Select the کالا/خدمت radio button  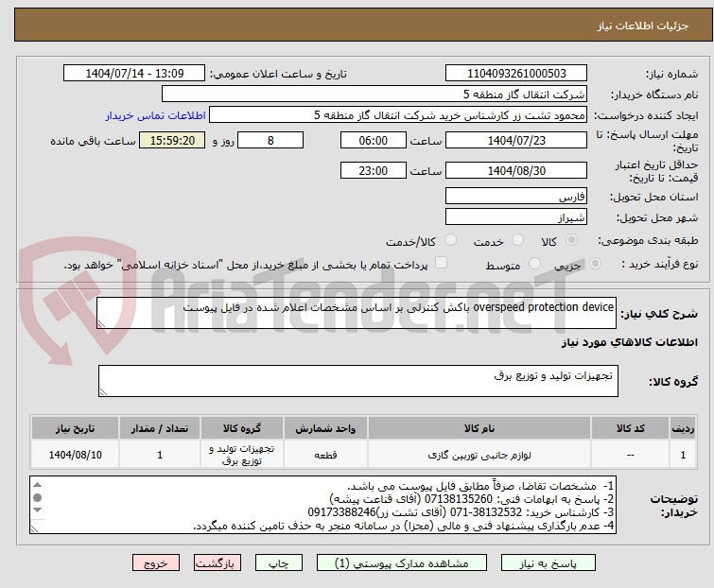click(450, 240)
